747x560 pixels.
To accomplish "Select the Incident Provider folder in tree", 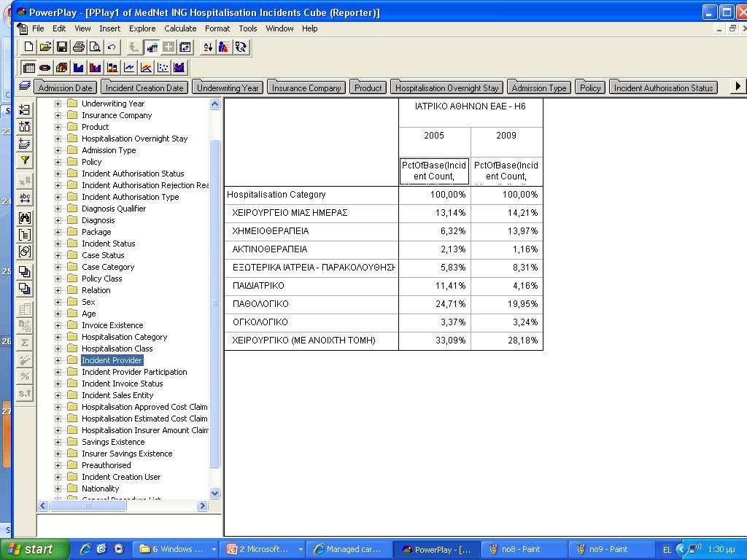I will tap(112, 360).
